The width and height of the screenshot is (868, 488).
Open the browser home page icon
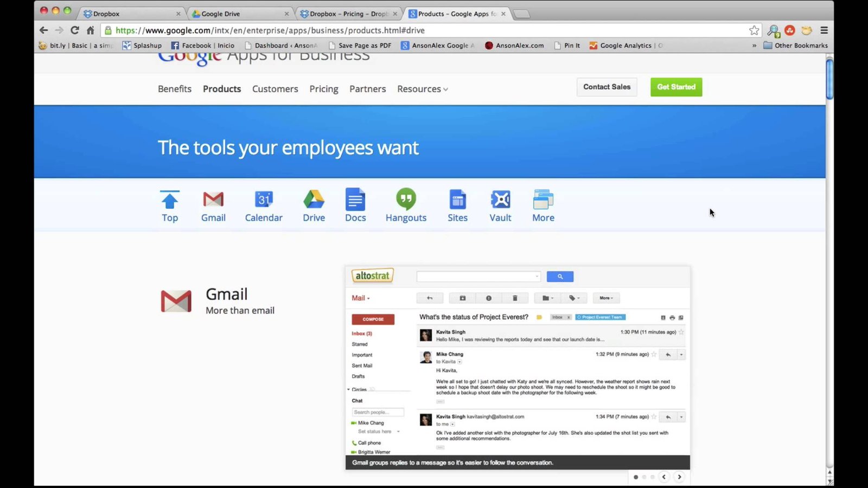coord(90,30)
